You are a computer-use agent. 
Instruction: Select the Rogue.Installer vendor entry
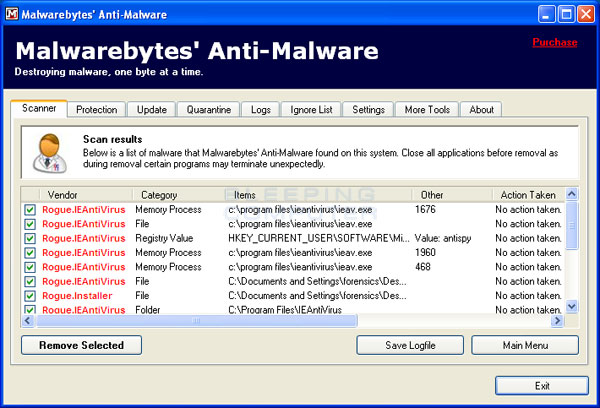77,296
